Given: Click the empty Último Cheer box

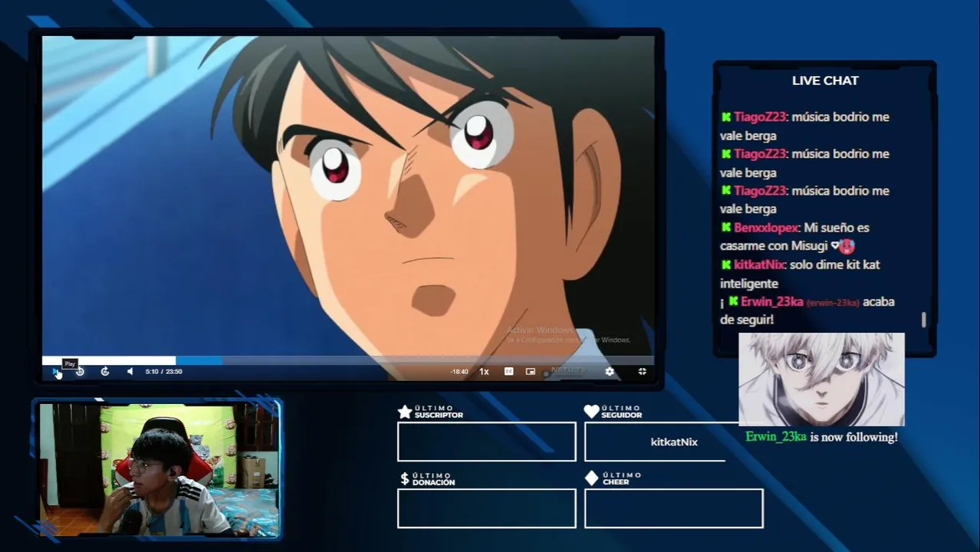Looking at the screenshot, I should coord(674,508).
